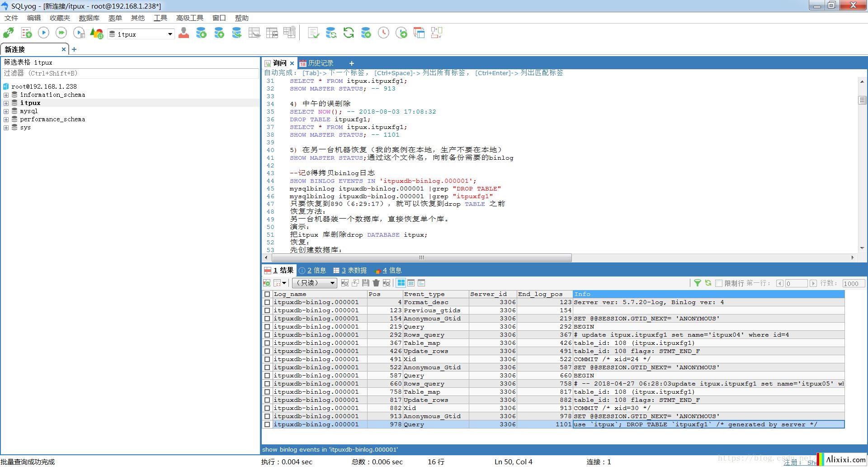The width and height of the screenshot is (868, 467).
Task: Enable the 限制行 limit rows checkbox
Action: click(719, 283)
